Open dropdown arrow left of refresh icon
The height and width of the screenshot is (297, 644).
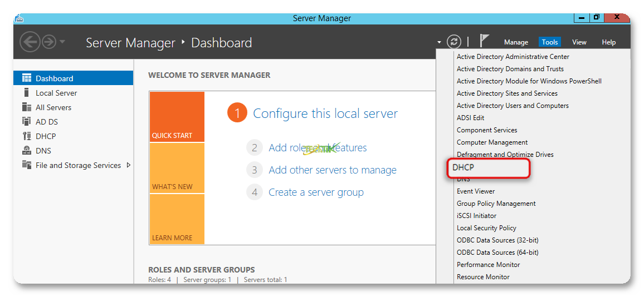pyautogui.click(x=439, y=42)
